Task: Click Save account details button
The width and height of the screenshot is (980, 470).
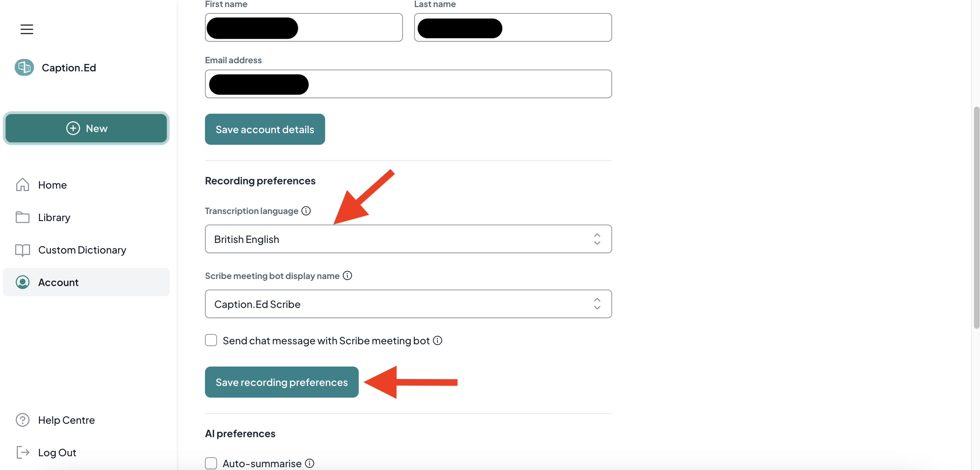Action: pyautogui.click(x=265, y=129)
